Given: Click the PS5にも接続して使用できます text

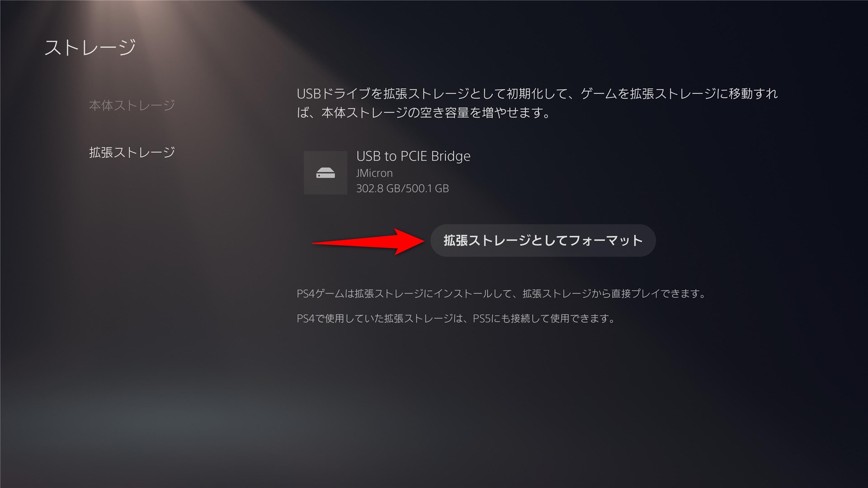Looking at the screenshot, I should coord(544,319).
